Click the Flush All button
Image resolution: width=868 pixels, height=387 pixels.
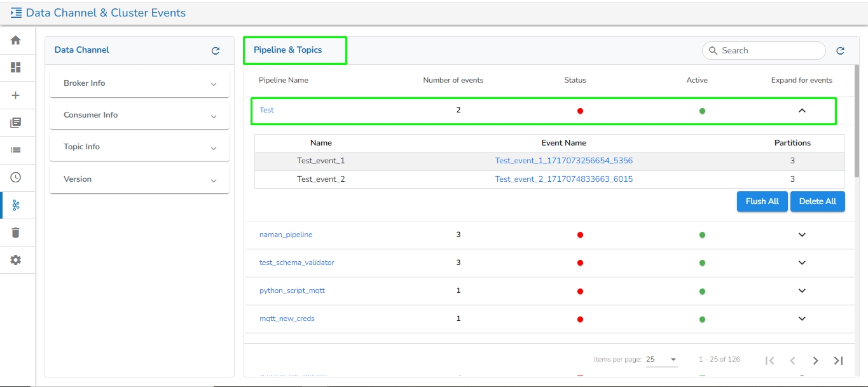762,201
